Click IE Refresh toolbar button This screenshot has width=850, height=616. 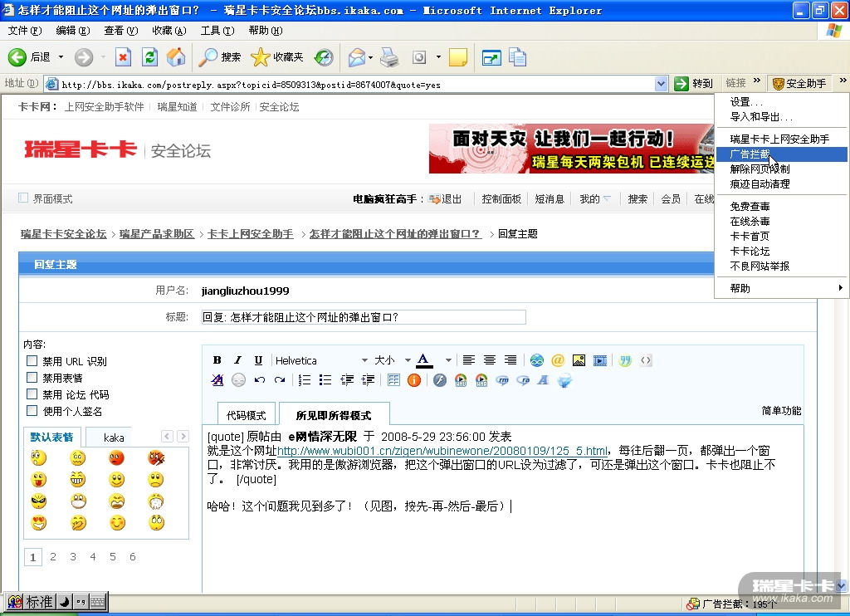click(x=149, y=57)
